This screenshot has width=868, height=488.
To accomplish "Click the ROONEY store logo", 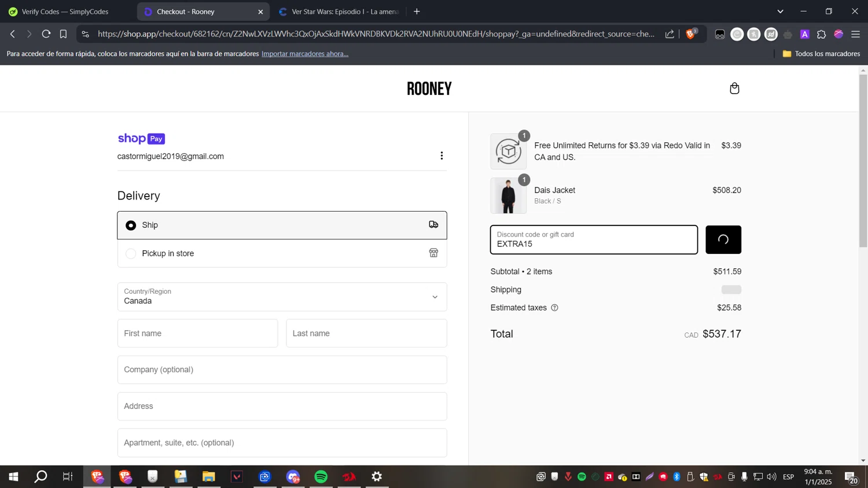I will pyautogui.click(x=429, y=88).
